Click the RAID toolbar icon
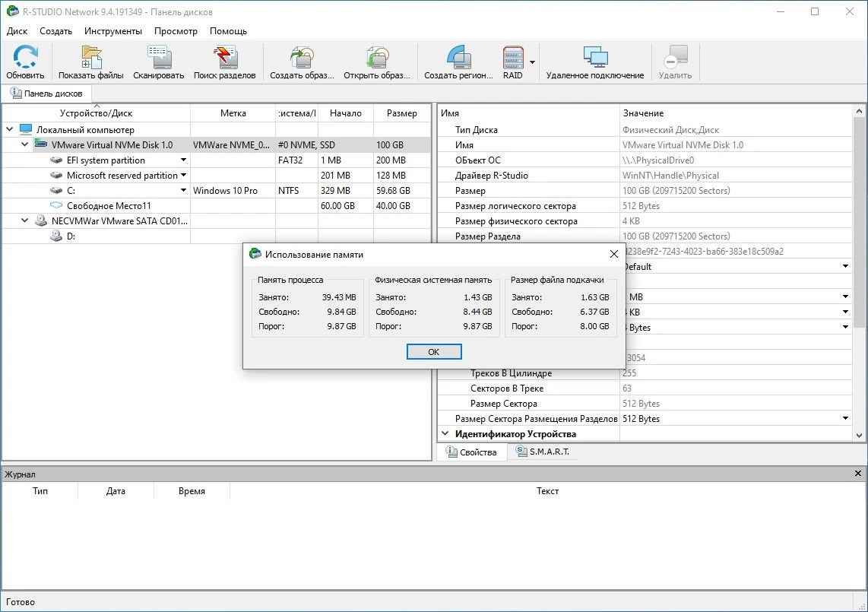The width and height of the screenshot is (868, 612). [513, 57]
